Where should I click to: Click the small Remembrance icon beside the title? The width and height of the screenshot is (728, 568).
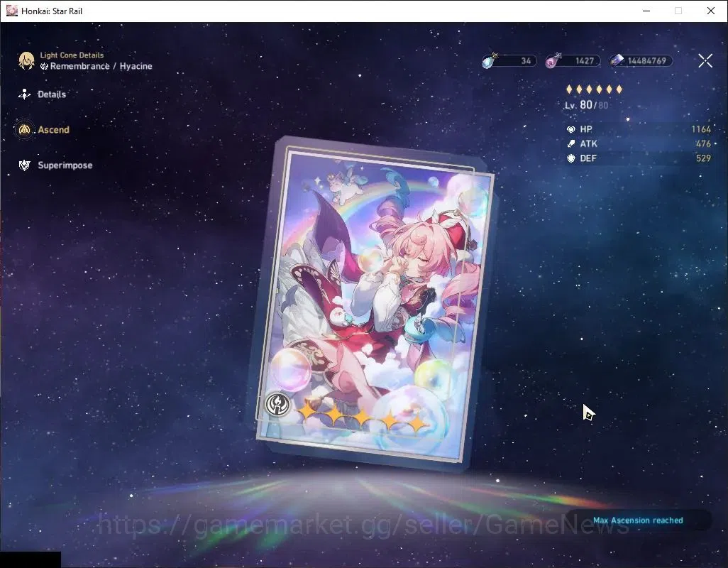pyautogui.click(x=44, y=67)
